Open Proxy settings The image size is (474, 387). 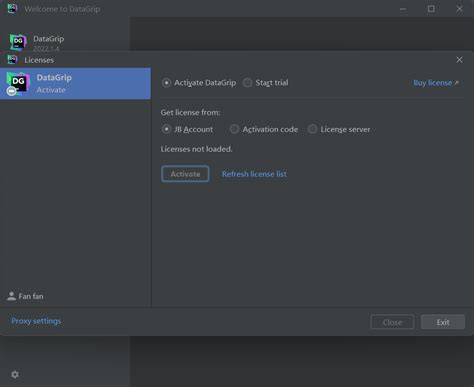36,321
